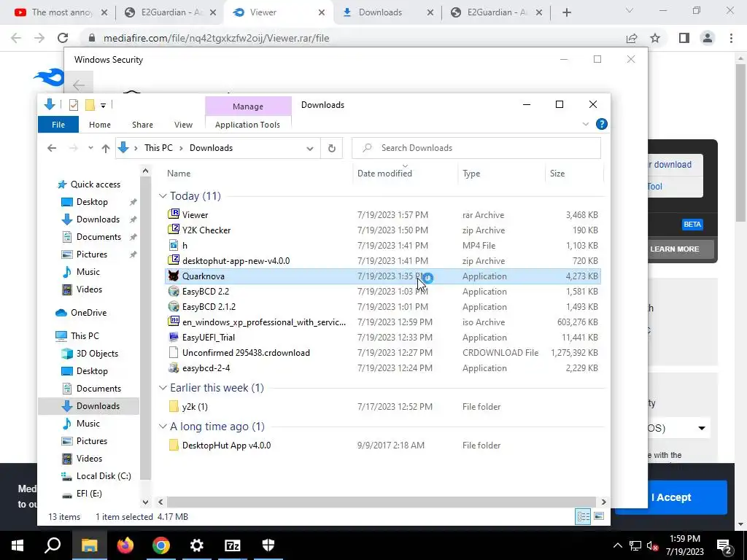Select Unconfirmed 295438.crdownload file
The height and width of the screenshot is (560, 747).
[x=382, y=353]
